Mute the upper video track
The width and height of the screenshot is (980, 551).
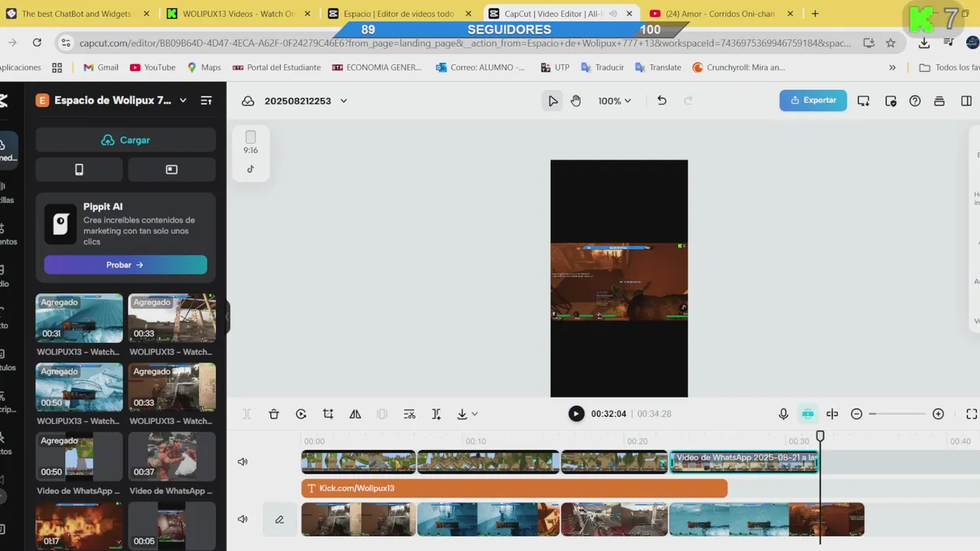[x=243, y=461]
